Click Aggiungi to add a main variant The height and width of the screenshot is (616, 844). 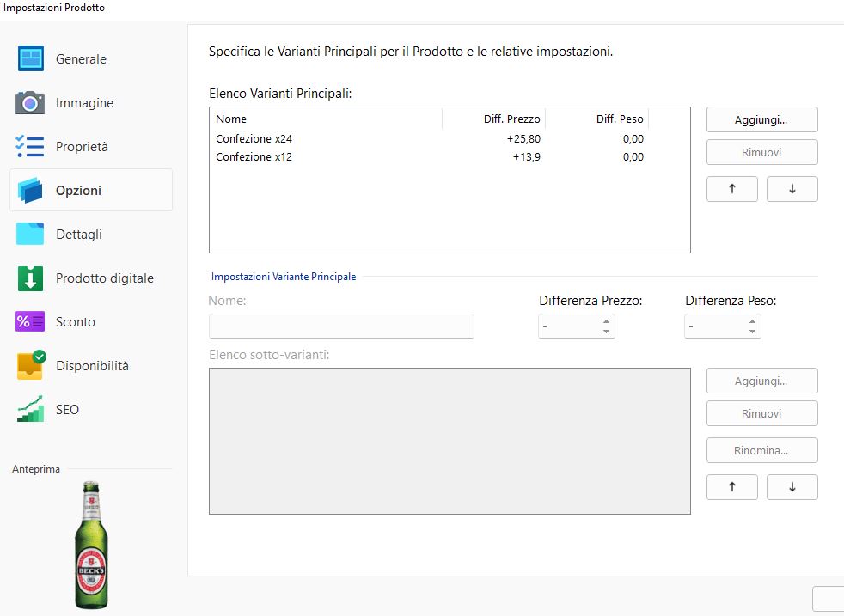pyautogui.click(x=761, y=120)
